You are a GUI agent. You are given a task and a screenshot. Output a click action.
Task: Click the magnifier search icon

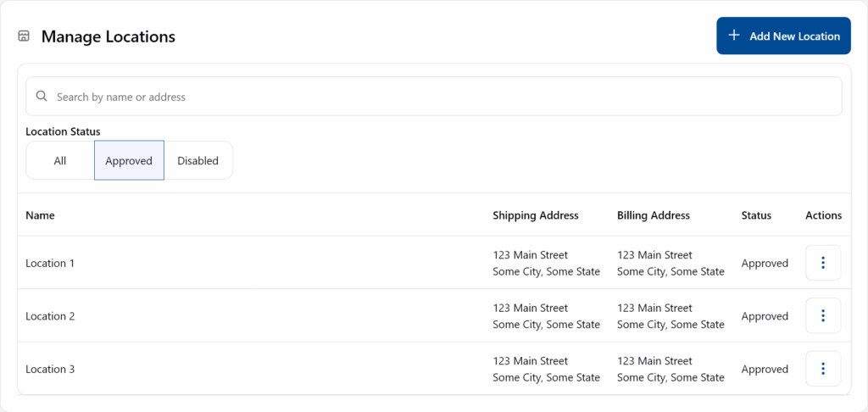pos(42,97)
